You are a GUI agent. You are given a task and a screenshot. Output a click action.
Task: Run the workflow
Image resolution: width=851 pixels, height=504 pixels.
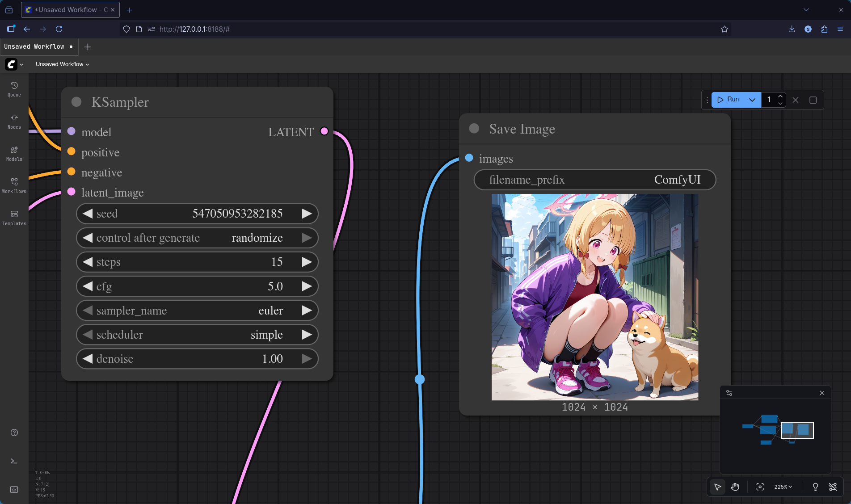tap(729, 100)
